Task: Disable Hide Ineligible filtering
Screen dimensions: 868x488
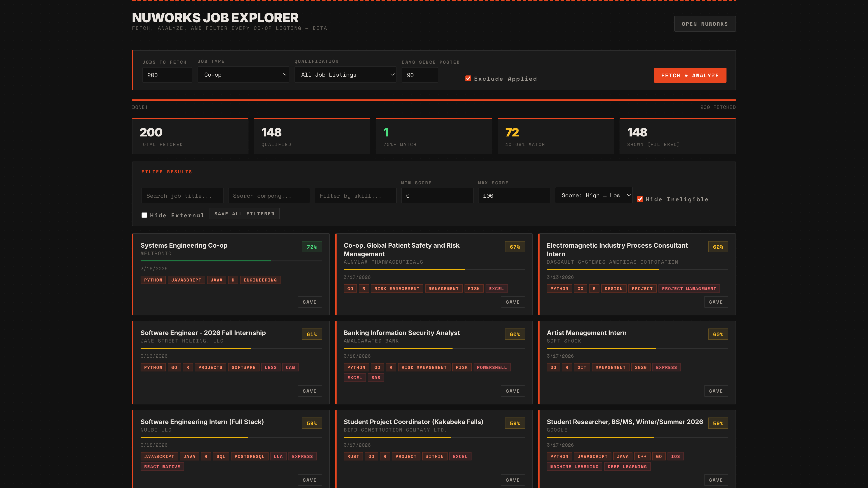Action: click(x=640, y=199)
